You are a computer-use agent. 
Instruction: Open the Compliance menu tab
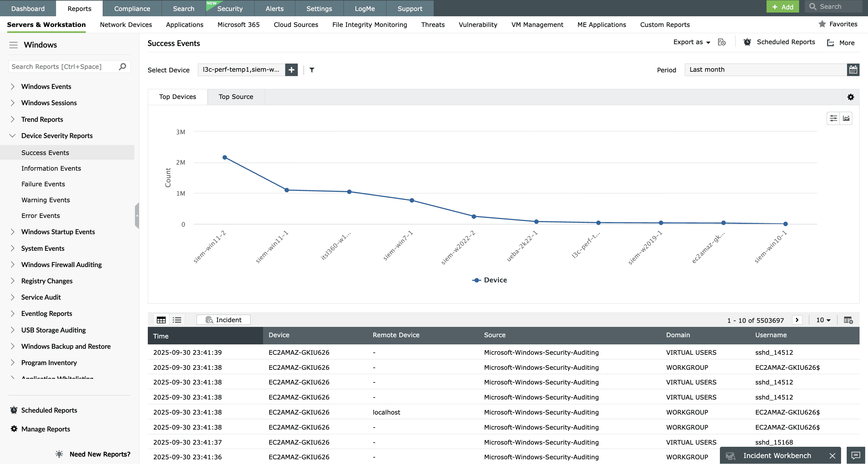(132, 8)
